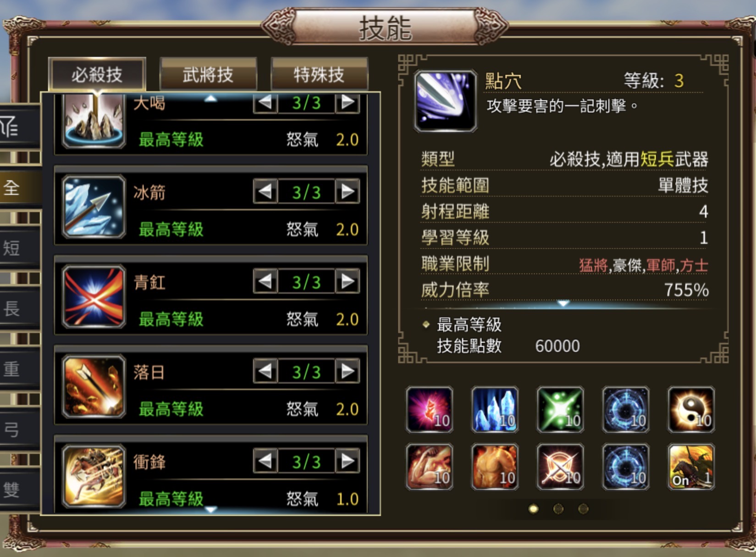Switch to the 武將技 tab
Image resolution: width=756 pixels, height=557 pixels.
pyautogui.click(x=208, y=74)
